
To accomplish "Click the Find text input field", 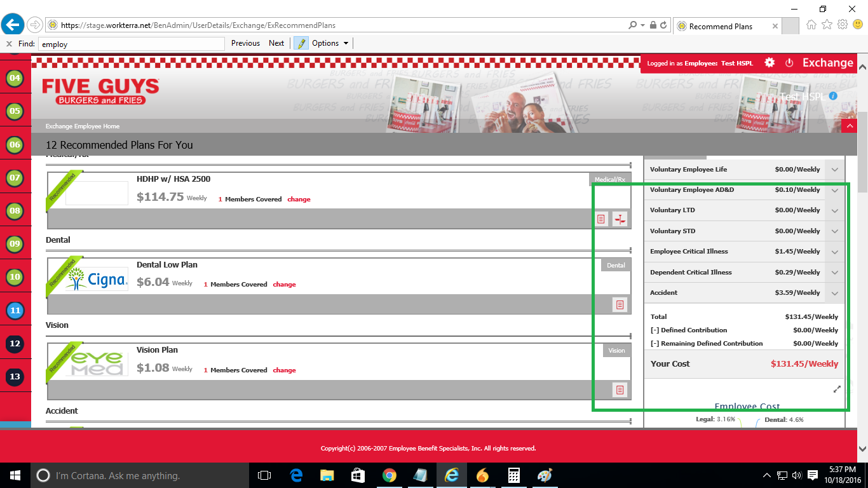I will click(132, 44).
